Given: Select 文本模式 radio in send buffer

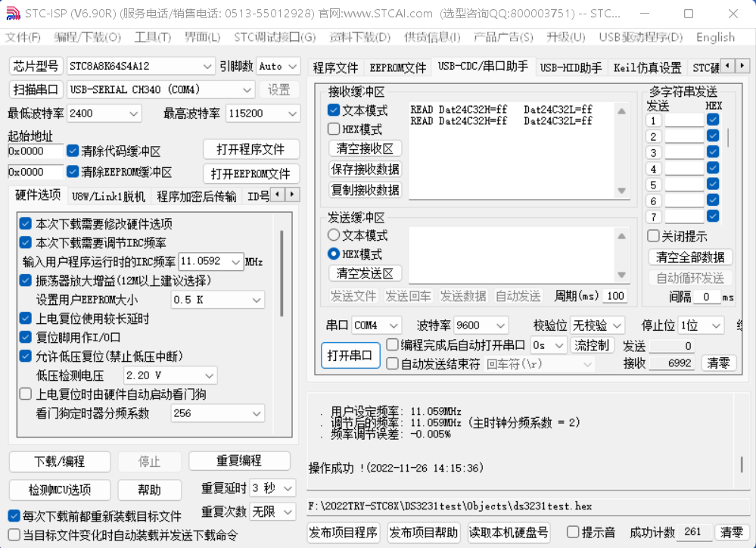Looking at the screenshot, I should 334,235.
